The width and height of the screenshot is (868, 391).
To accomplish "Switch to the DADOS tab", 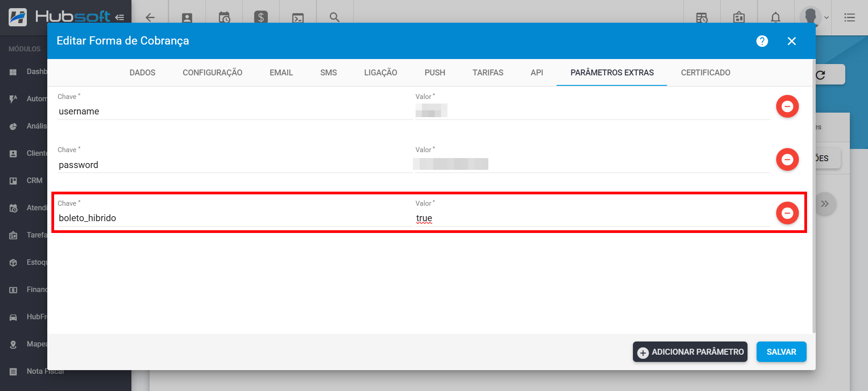I will [x=142, y=73].
